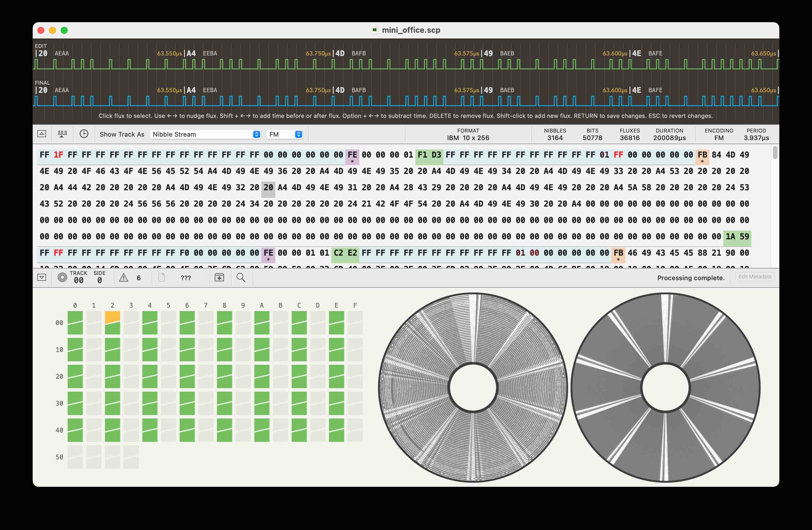Select track 10 cell in grid
This screenshot has height=530, width=812.
coord(75,350)
